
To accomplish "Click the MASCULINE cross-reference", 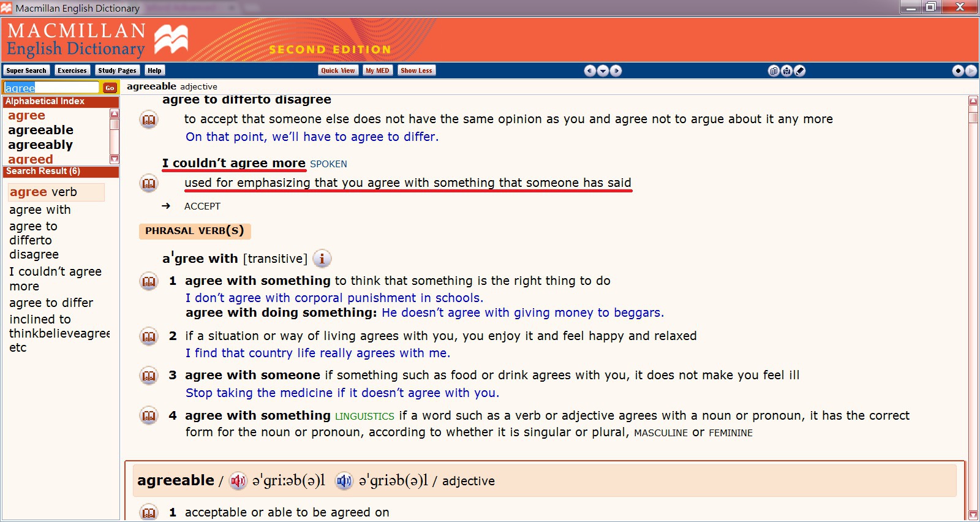I will pos(661,433).
